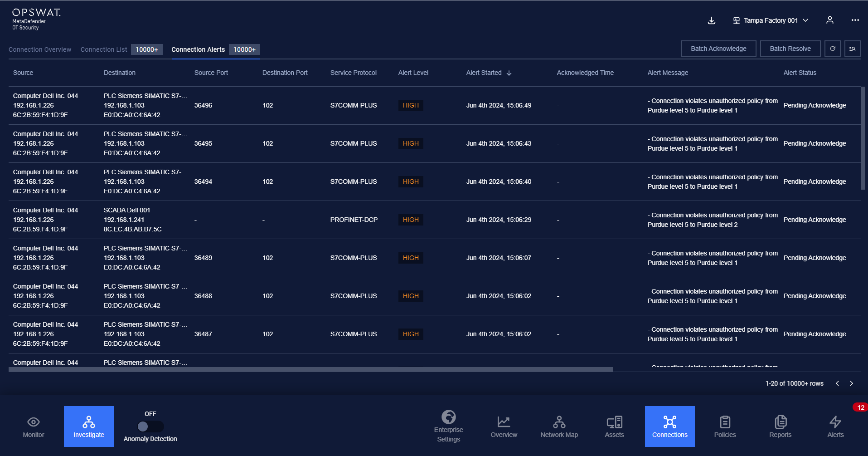Click SCADA Dell 001 destination cell
Screen dimensions: 868x456
coord(133,220)
